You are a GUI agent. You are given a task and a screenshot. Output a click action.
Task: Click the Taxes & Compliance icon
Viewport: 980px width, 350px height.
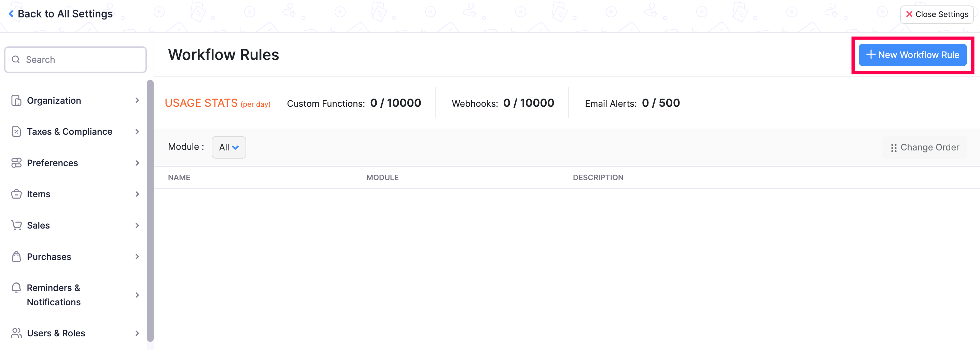coord(16,131)
